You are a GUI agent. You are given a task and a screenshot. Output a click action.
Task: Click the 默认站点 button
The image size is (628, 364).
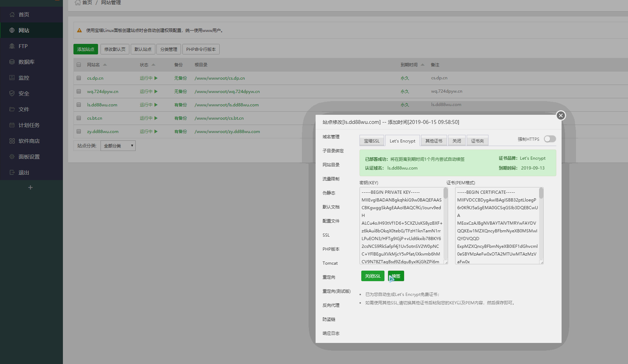click(x=143, y=49)
